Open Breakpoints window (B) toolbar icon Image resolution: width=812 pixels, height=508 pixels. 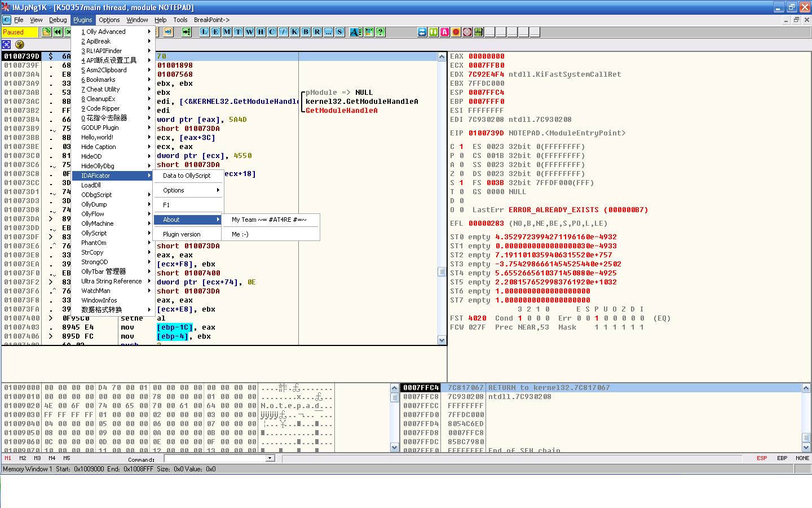[306, 32]
